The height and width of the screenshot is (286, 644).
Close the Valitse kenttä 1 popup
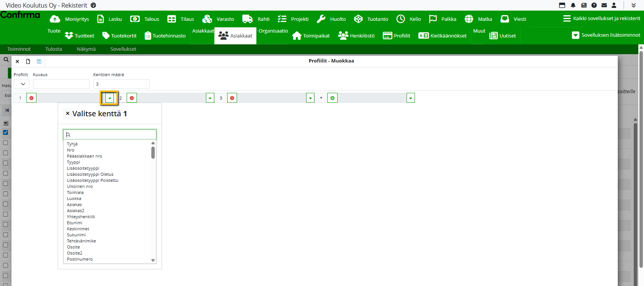click(x=68, y=113)
